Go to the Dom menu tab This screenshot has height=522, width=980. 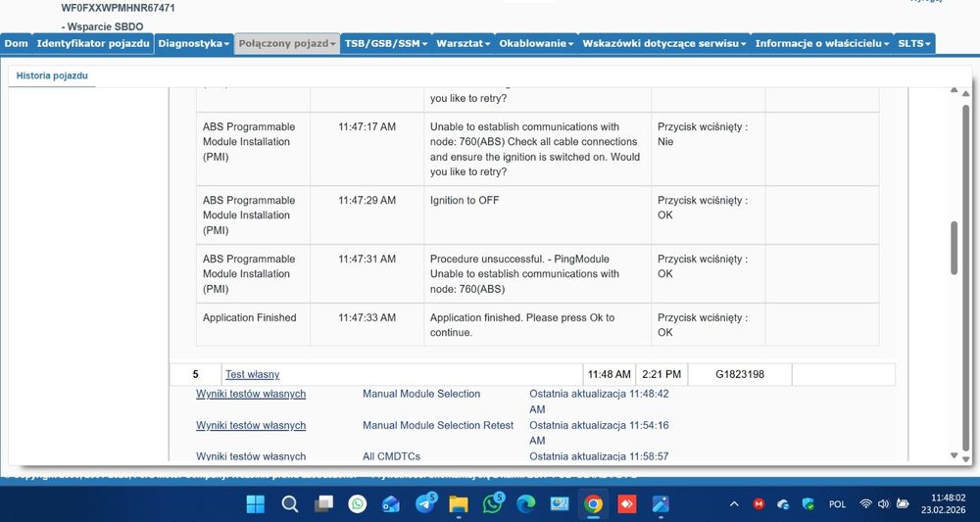pos(16,44)
